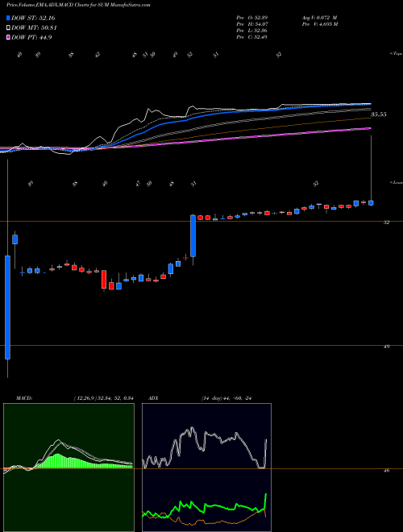Click the 46 price axis label
This screenshot has height=532, width=403.
386,471
